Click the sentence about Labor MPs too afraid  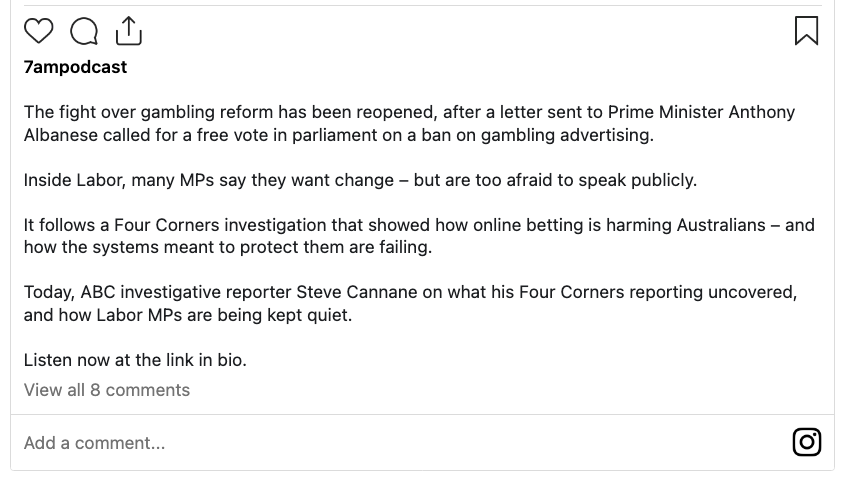[360, 180]
